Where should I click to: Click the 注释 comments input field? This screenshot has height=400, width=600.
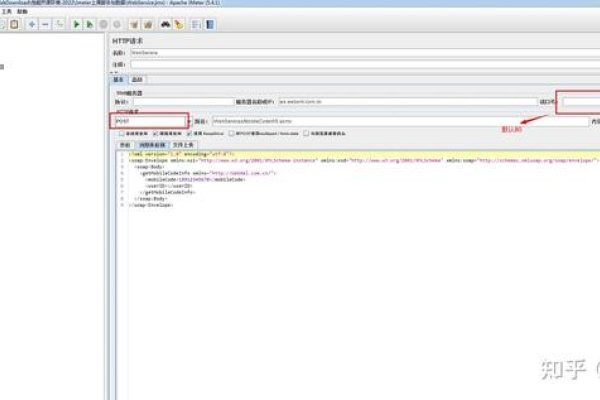[x=365, y=65]
